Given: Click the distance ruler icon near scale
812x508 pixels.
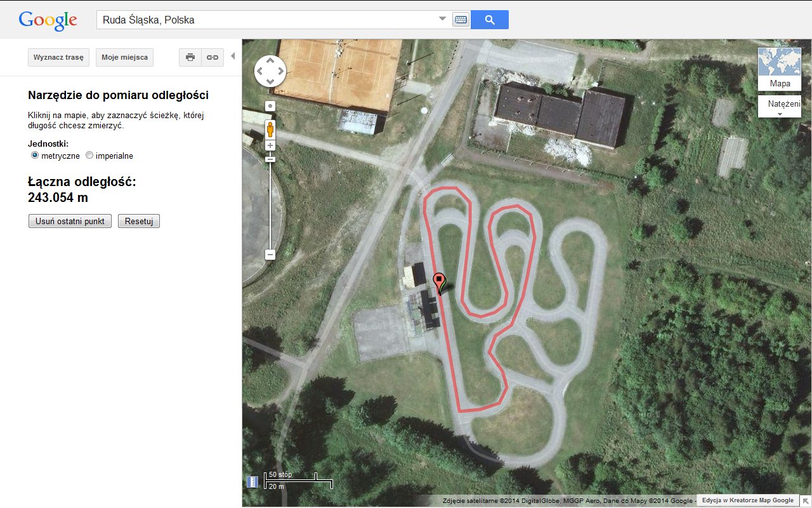Looking at the screenshot, I should point(252,481).
